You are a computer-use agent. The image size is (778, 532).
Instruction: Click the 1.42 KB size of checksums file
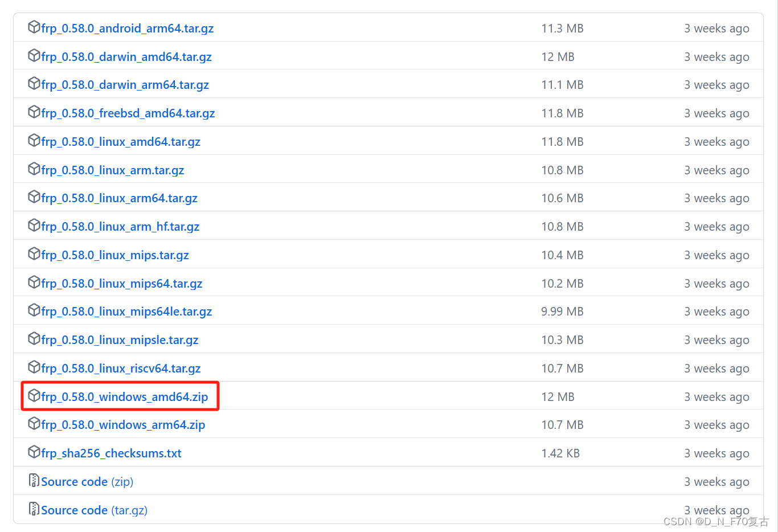click(560, 453)
